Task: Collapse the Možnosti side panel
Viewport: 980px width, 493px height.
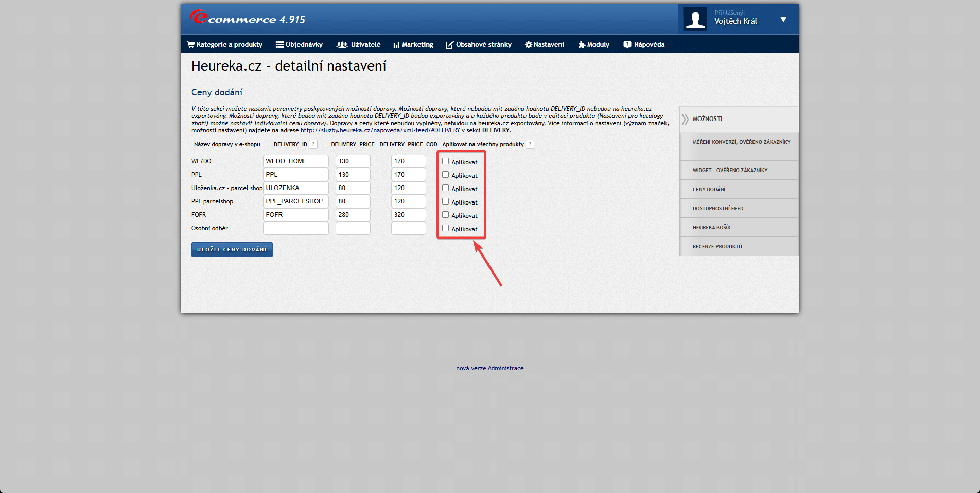Action: point(685,119)
